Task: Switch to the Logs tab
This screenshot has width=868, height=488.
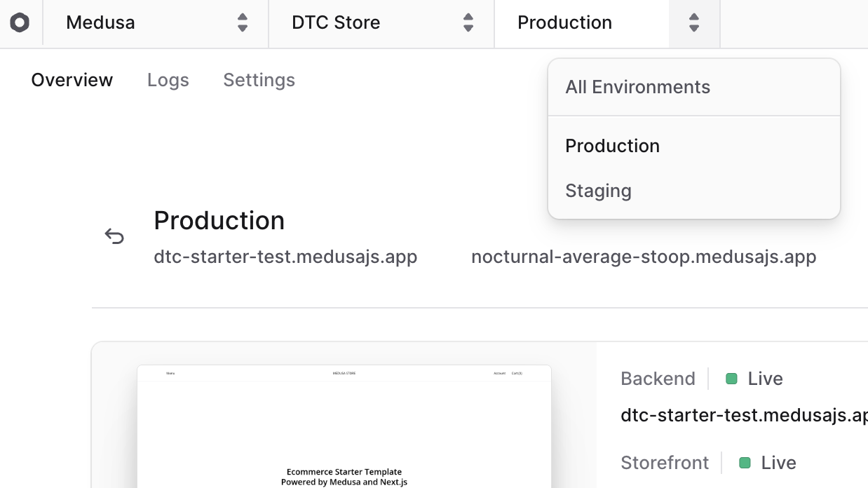Action: point(168,80)
